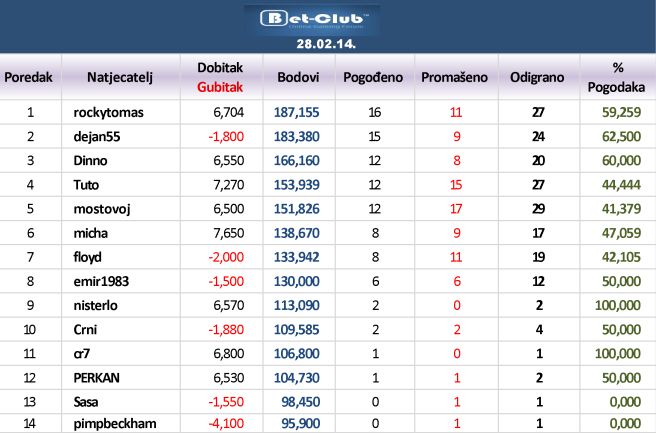Click the name pimpbeckham
This screenshot has height=433, width=656.
click(x=115, y=424)
